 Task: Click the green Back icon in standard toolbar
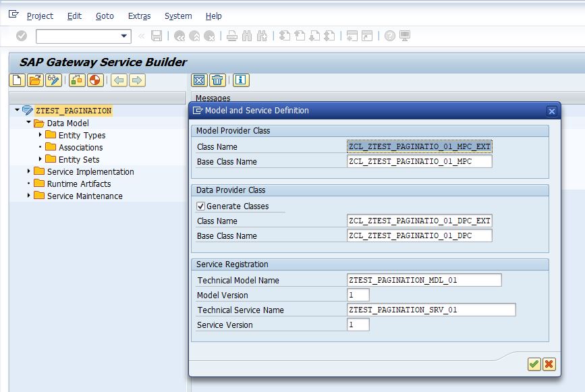(x=179, y=36)
